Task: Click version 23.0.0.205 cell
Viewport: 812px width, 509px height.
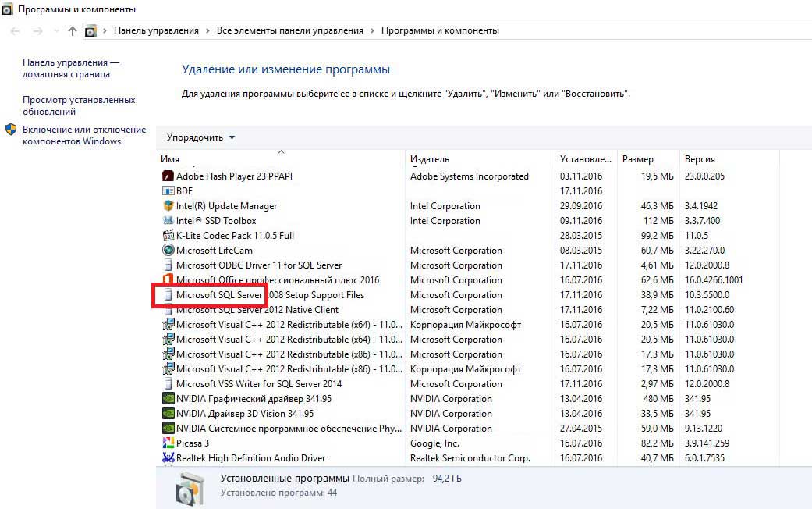Action: tap(704, 176)
